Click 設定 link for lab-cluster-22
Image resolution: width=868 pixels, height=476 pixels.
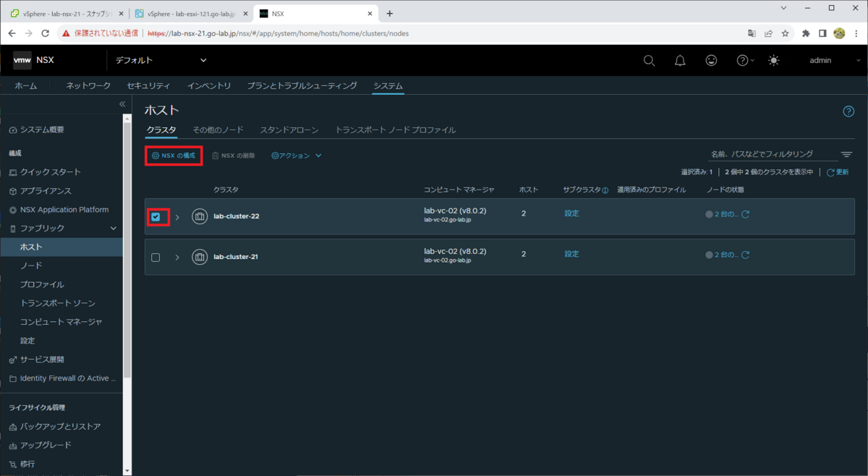coord(571,213)
